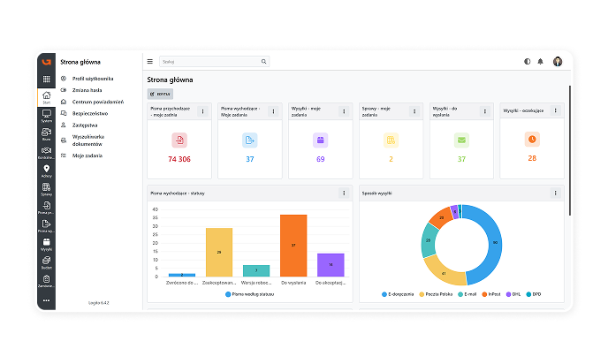The image size is (608, 364).
Task: Open options menu of Sposób wysyłki chart
Action: coord(555,193)
